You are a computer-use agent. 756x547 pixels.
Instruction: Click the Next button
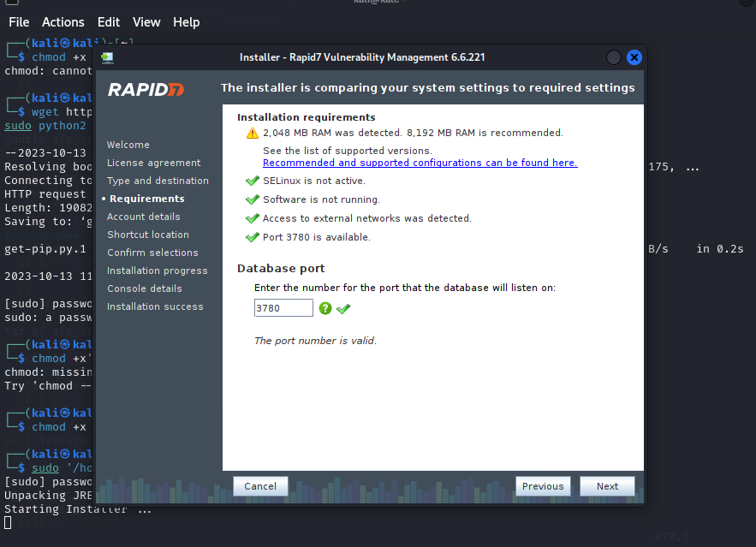[x=607, y=486]
